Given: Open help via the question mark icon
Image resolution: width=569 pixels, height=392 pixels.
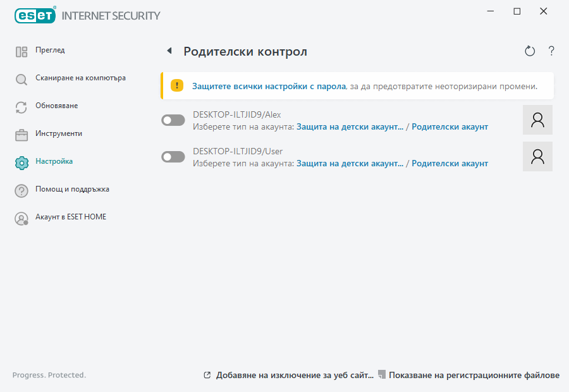Looking at the screenshot, I should (551, 51).
